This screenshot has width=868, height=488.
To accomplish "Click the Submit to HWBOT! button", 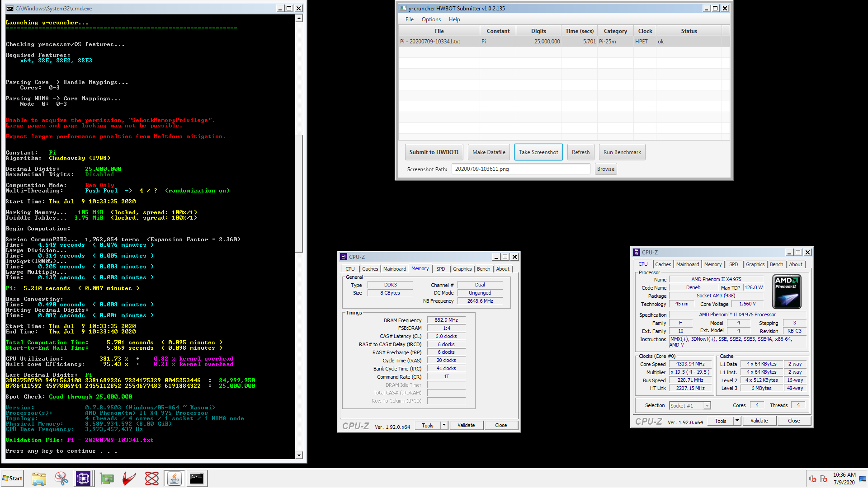I will [x=434, y=152].
